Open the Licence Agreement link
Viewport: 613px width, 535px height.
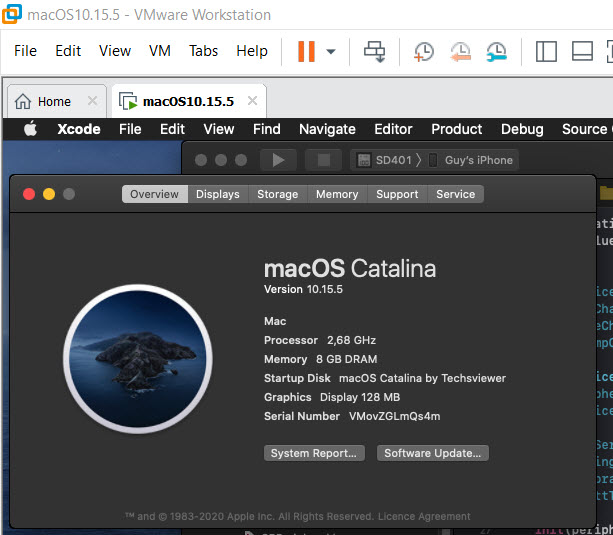pyautogui.click(x=424, y=516)
